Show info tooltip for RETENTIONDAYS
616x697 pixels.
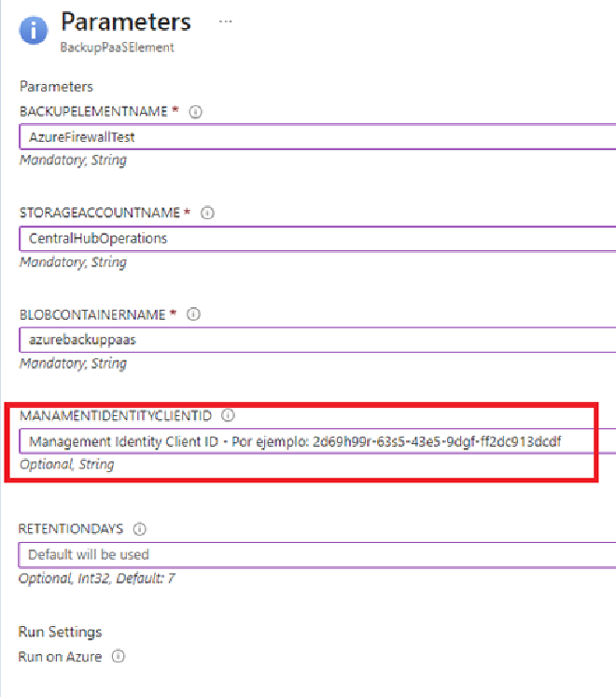(140, 528)
